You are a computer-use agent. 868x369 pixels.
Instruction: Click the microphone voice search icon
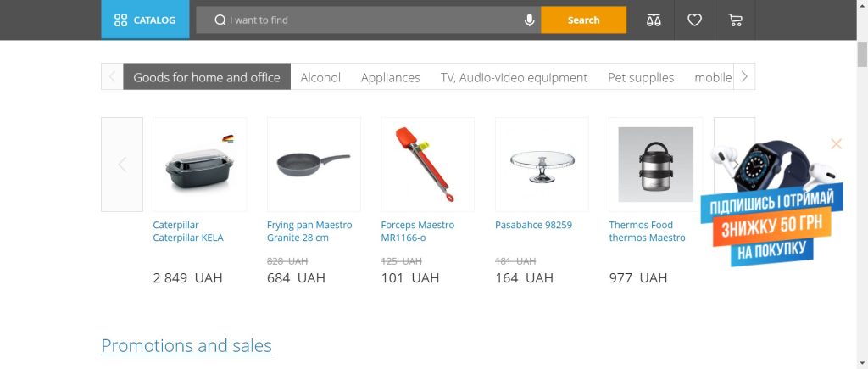click(x=530, y=20)
